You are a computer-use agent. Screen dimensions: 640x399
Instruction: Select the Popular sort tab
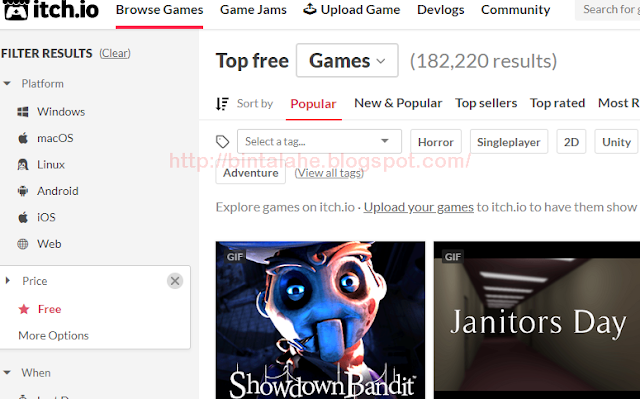pyautogui.click(x=313, y=104)
